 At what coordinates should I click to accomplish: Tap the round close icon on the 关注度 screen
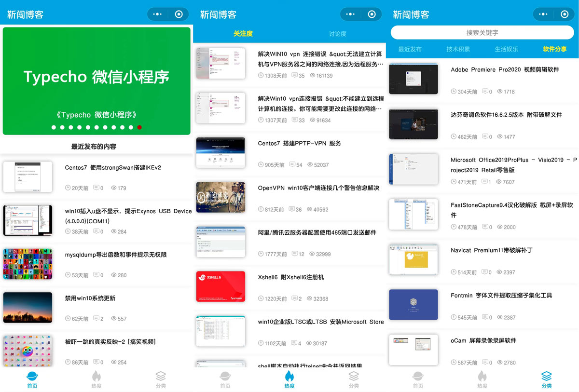(372, 14)
